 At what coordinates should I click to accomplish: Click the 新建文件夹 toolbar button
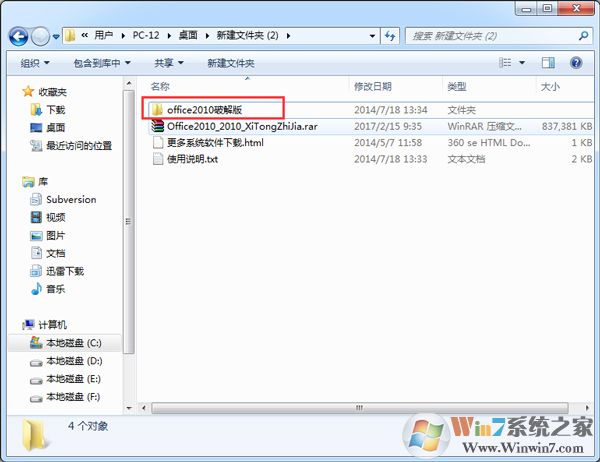click(231, 63)
